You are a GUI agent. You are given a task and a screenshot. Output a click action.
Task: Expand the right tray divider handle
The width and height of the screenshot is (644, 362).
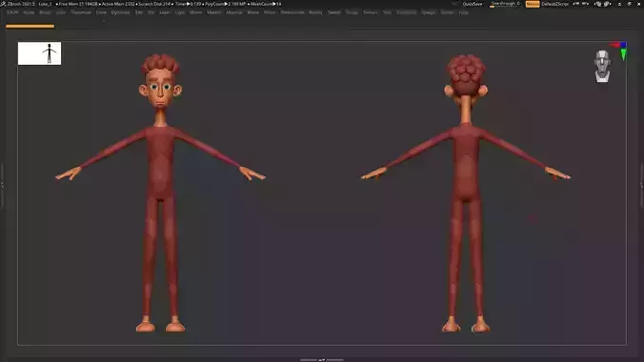tap(642, 186)
